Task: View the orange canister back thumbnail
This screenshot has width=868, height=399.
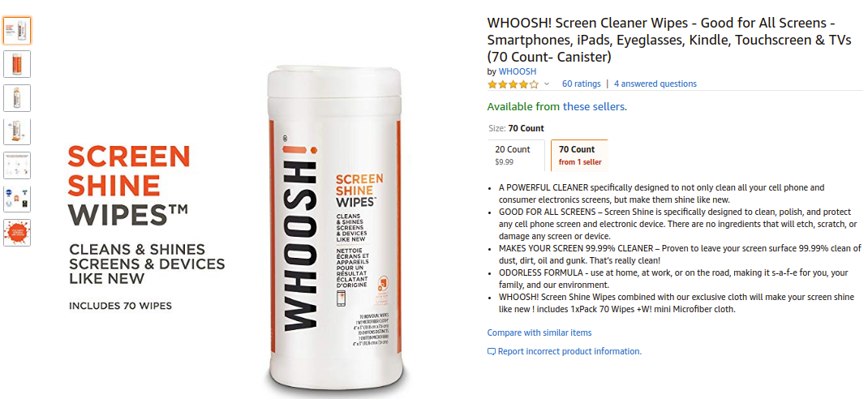Action: pos(16,64)
